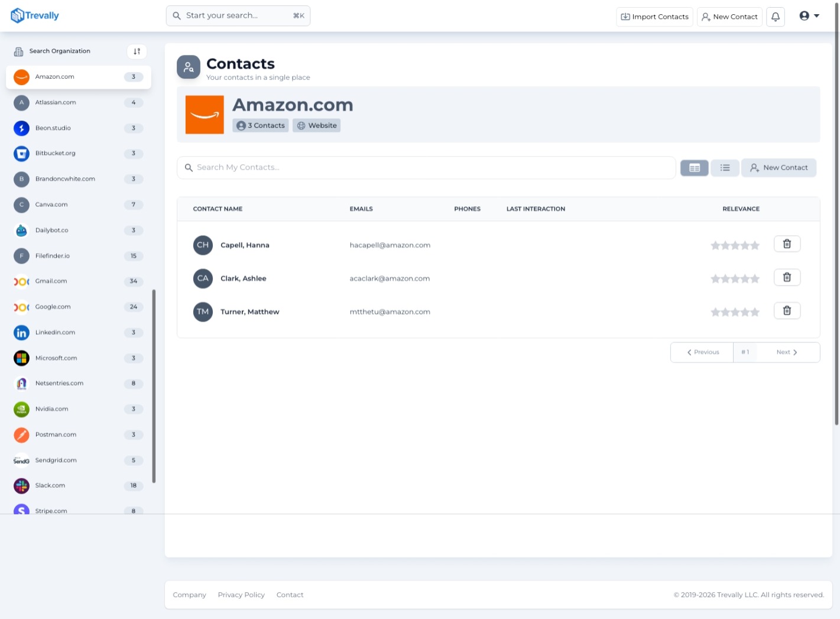The width and height of the screenshot is (840, 619).
Task: Click email acaclark@amazon.com
Action: coord(390,278)
